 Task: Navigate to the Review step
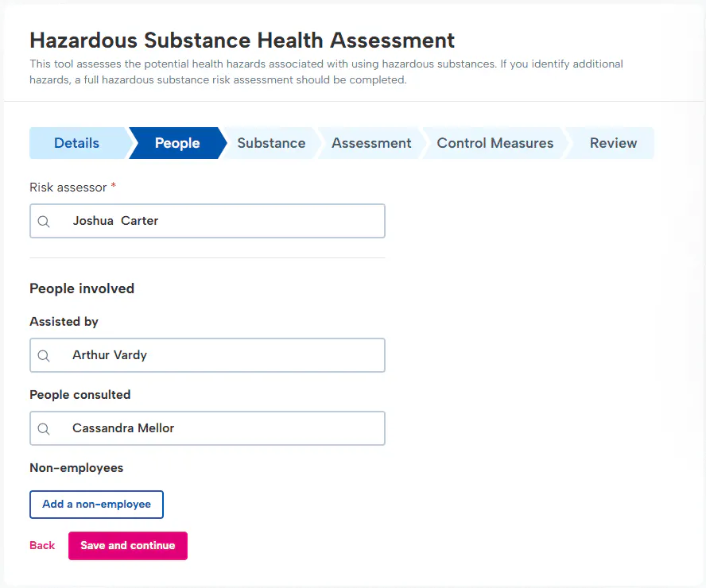pyautogui.click(x=613, y=144)
